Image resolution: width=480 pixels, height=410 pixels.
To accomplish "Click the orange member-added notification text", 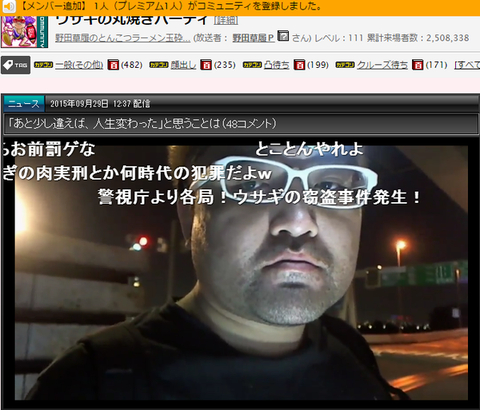I will (171, 6).
